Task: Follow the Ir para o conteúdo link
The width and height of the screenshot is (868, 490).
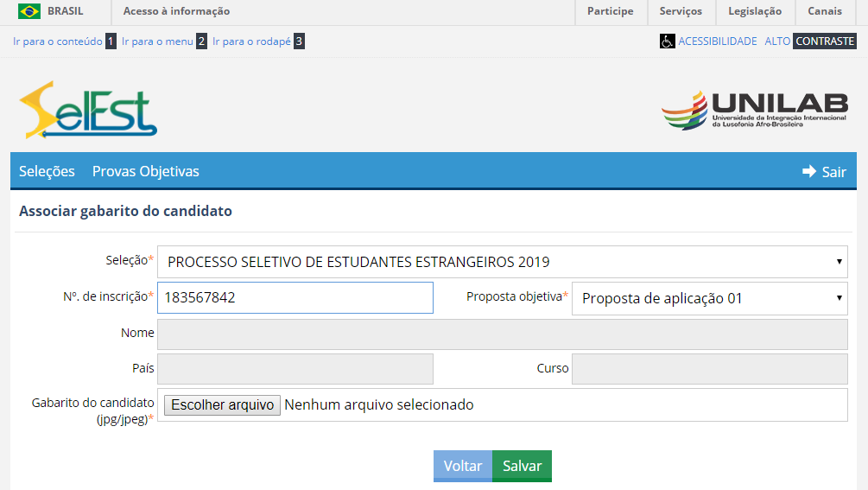Action: point(64,41)
